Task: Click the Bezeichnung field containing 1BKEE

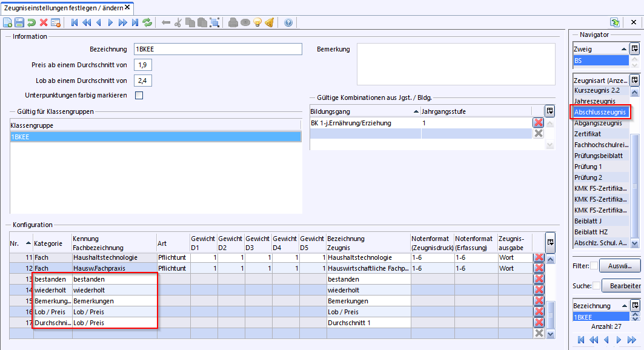Action: click(218, 49)
